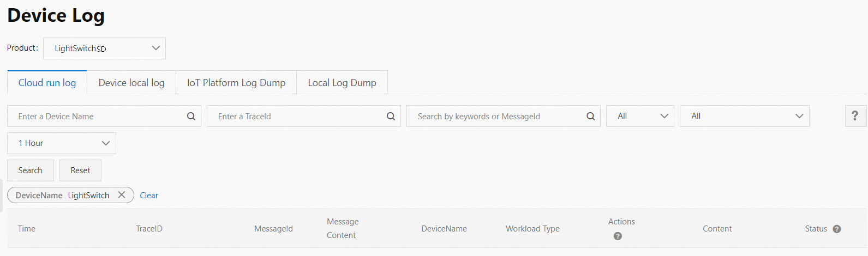Click the Clear filters link
The height and width of the screenshot is (256, 868).
coord(149,196)
